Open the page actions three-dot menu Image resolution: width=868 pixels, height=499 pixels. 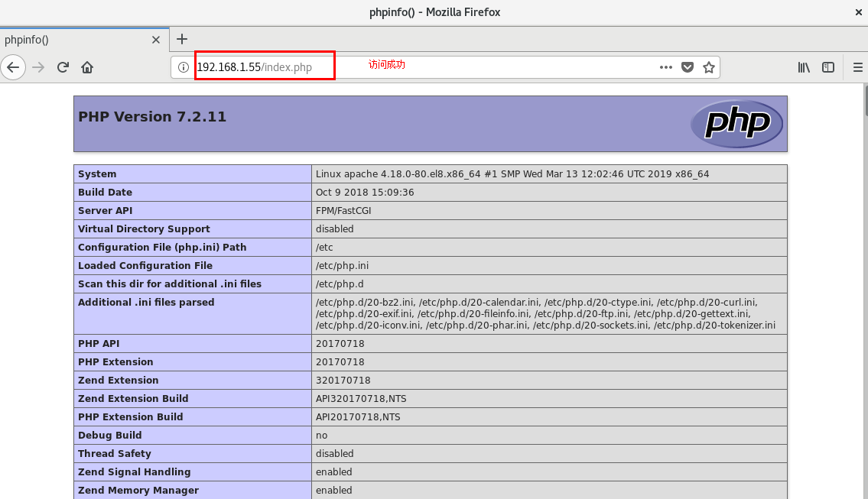(666, 67)
